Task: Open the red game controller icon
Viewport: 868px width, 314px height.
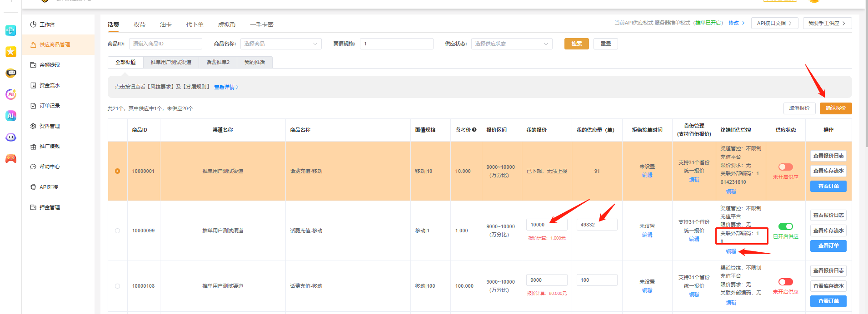Action: click(x=11, y=158)
